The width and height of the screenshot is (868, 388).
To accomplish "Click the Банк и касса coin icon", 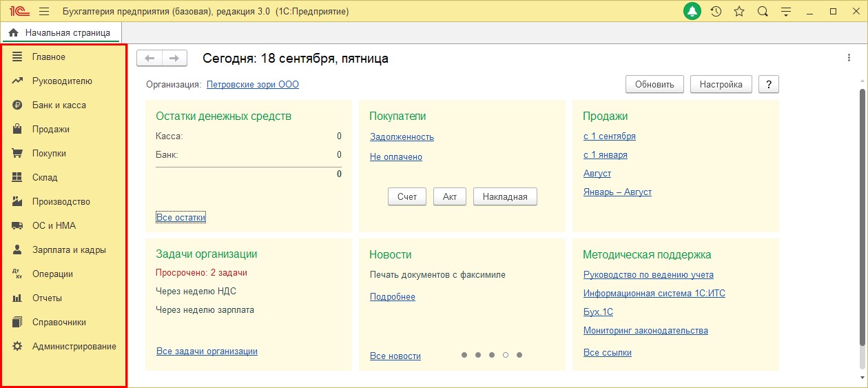I will (17, 105).
